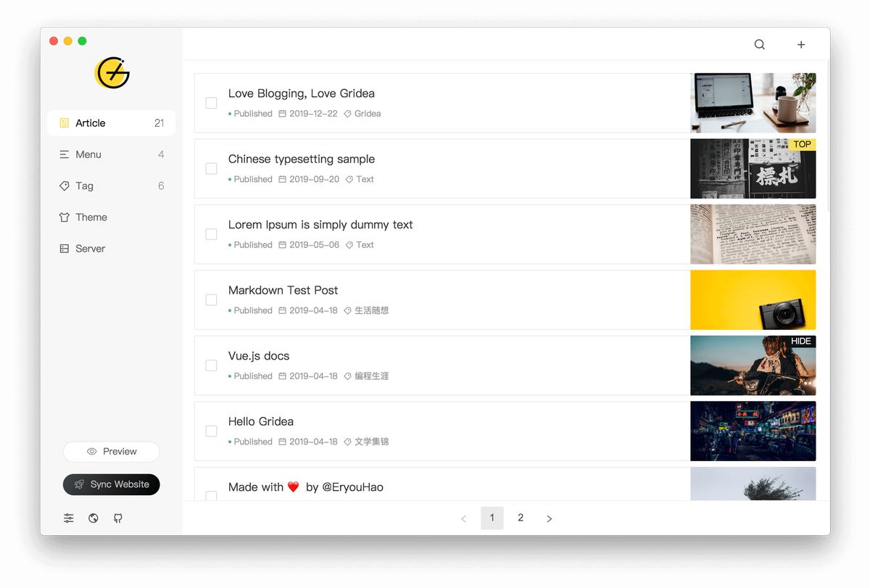Screen dimensions: 870x588
Task: Visit the blog with the globe icon
Action: [x=93, y=518]
